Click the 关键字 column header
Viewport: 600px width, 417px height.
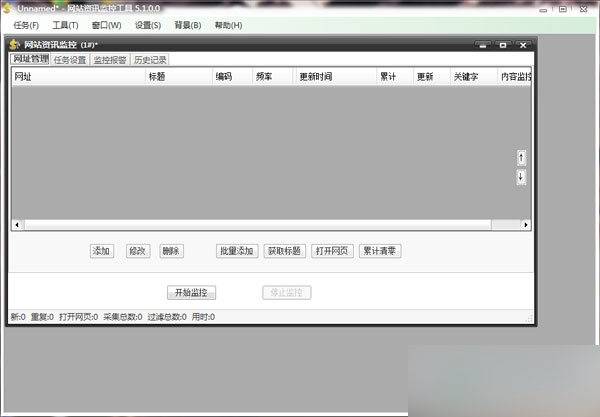pyautogui.click(x=474, y=77)
